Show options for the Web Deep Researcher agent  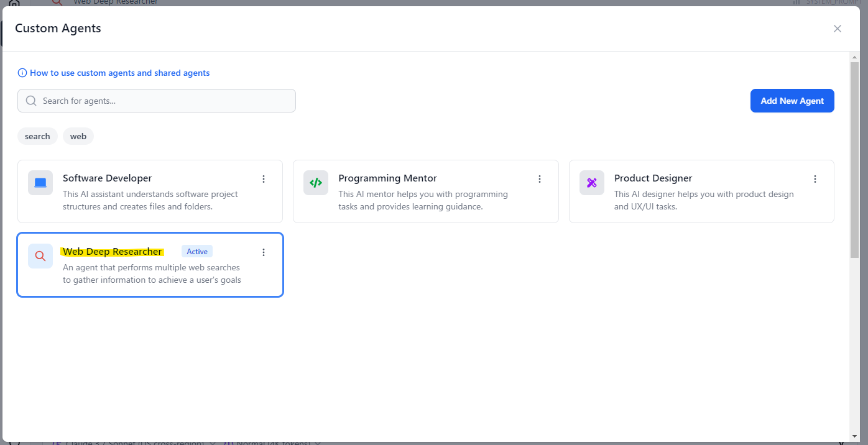click(264, 252)
